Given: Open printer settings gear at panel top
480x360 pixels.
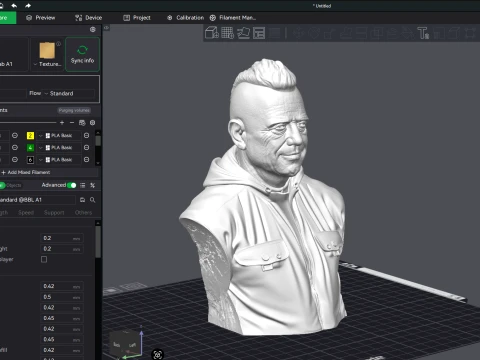Looking at the screenshot, I should tap(93, 29).
